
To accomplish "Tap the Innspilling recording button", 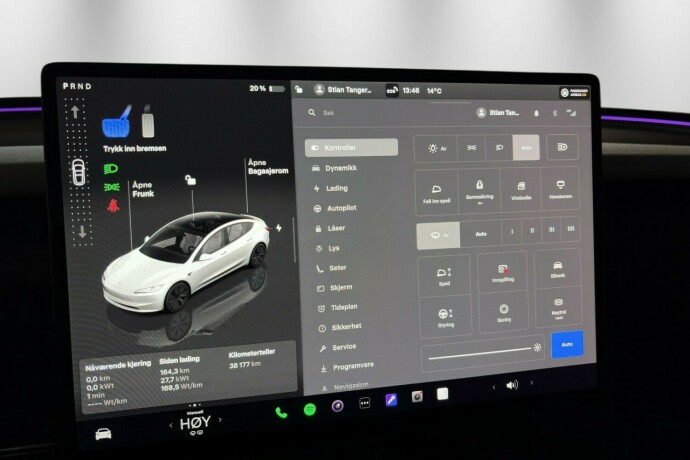I will 503,272.
